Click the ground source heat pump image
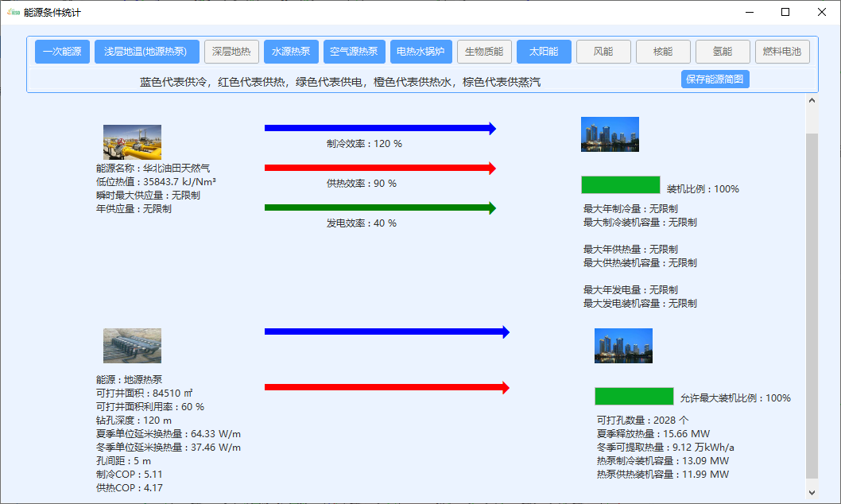This screenshot has height=504, width=841. click(x=132, y=346)
